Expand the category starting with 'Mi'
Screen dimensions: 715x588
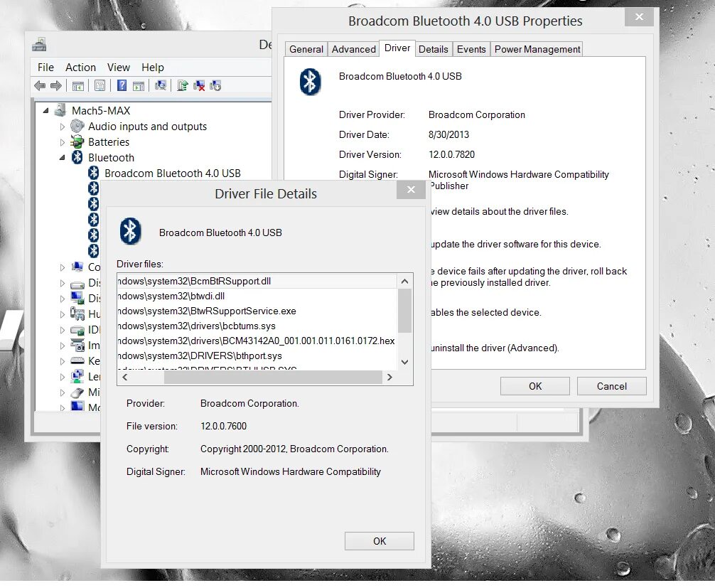coord(62,392)
